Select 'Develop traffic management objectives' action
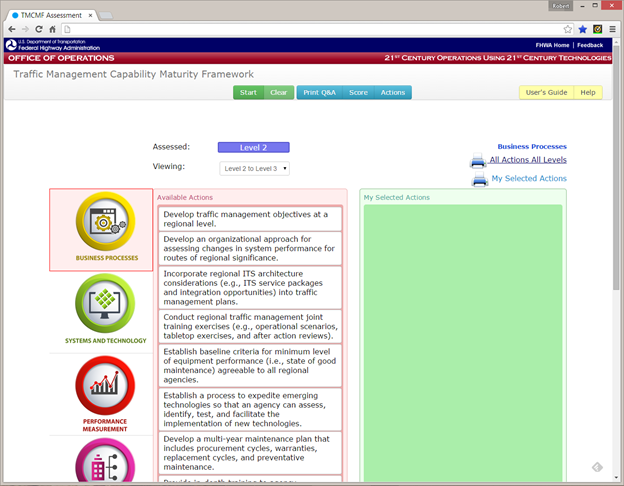624x486 pixels. click(x=250, y=219)
